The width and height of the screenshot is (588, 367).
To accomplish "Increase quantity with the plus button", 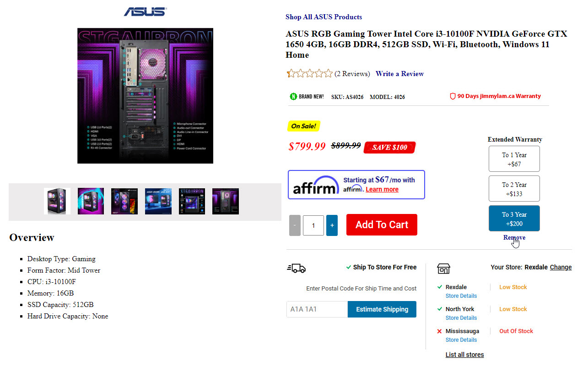I will 332,225.
